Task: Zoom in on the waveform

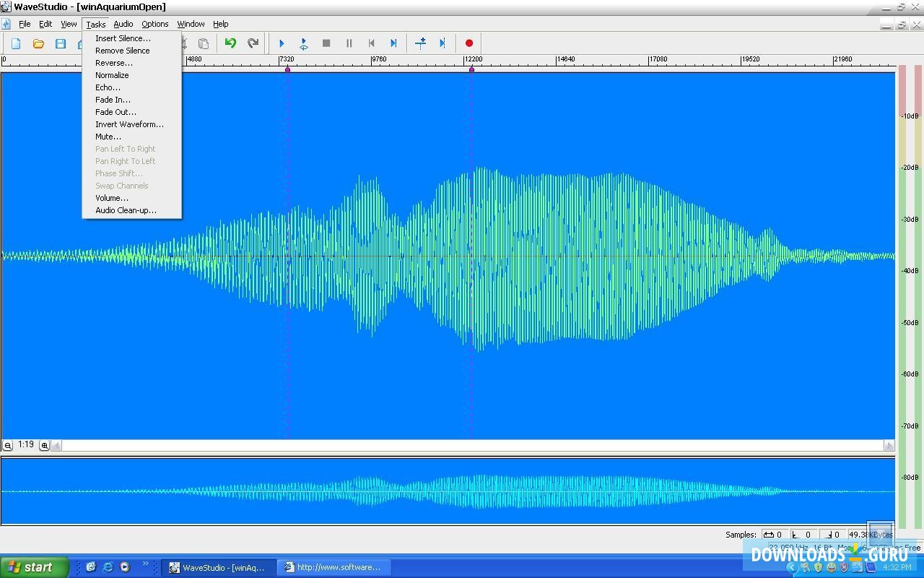Action: click(x=44, y=445)
